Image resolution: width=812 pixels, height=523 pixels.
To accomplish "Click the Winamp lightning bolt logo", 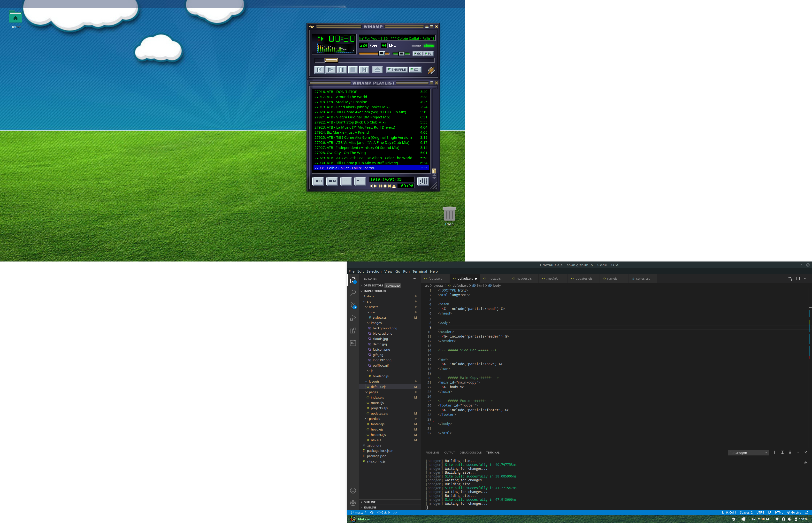I will coord(431,70).
